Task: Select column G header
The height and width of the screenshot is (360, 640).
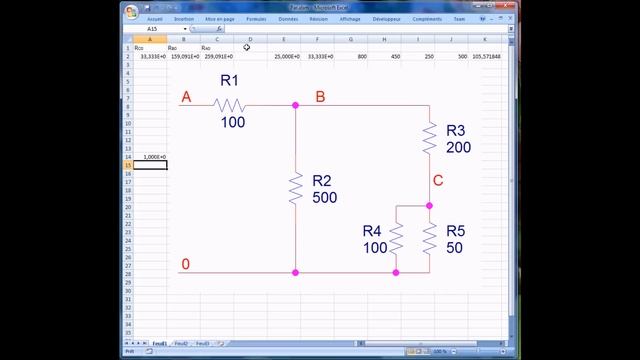Action: pos(351,39)
